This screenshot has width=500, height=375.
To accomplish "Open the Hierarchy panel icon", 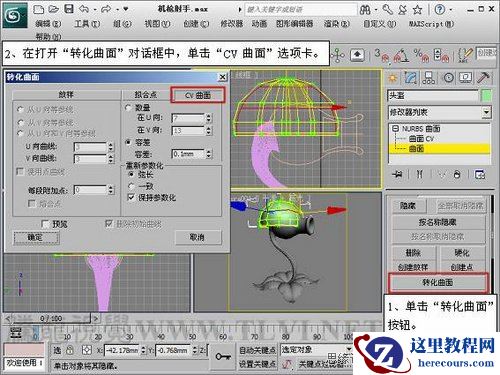I will point(428,78).
